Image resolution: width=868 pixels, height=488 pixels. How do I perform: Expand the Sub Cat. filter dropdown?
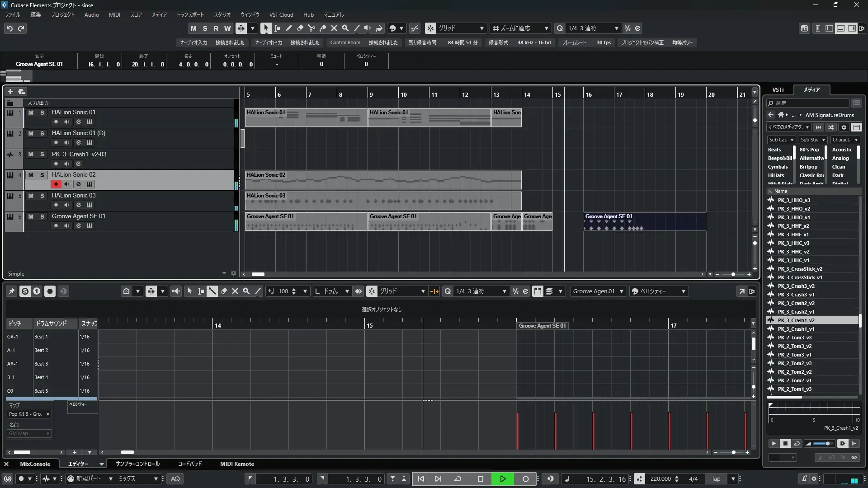pyautogui.click(x=781, y=140)
